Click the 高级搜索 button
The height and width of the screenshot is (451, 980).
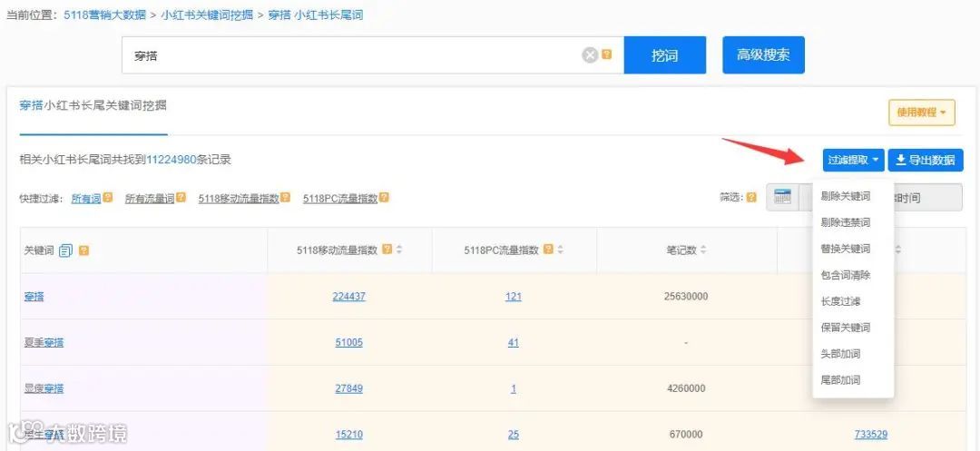763,55
